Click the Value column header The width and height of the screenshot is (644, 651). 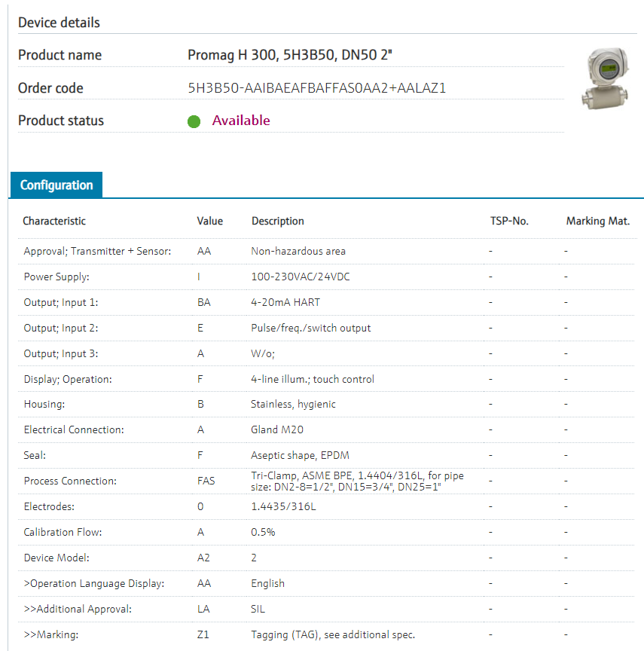(x=210, y=221)
